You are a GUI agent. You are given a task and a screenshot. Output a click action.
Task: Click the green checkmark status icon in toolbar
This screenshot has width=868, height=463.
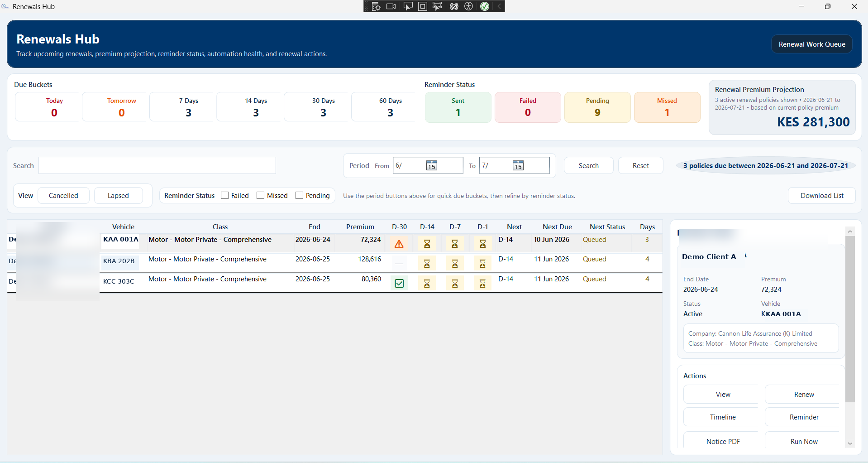click(x=485, y=6)
